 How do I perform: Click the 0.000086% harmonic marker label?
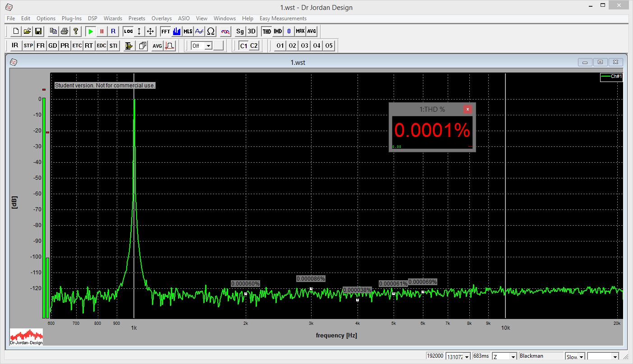click(x=311, y=279)
